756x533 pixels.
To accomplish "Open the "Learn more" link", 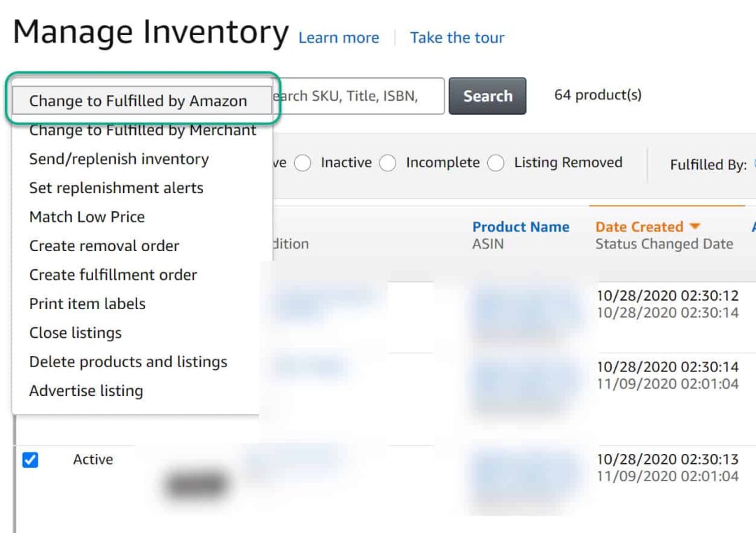I will (338, 37).
